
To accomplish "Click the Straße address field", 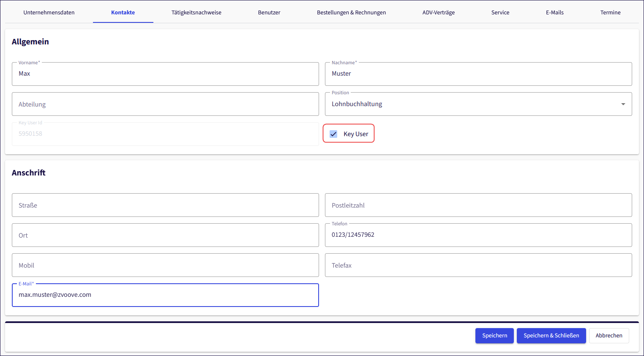I will click(165, 205).
